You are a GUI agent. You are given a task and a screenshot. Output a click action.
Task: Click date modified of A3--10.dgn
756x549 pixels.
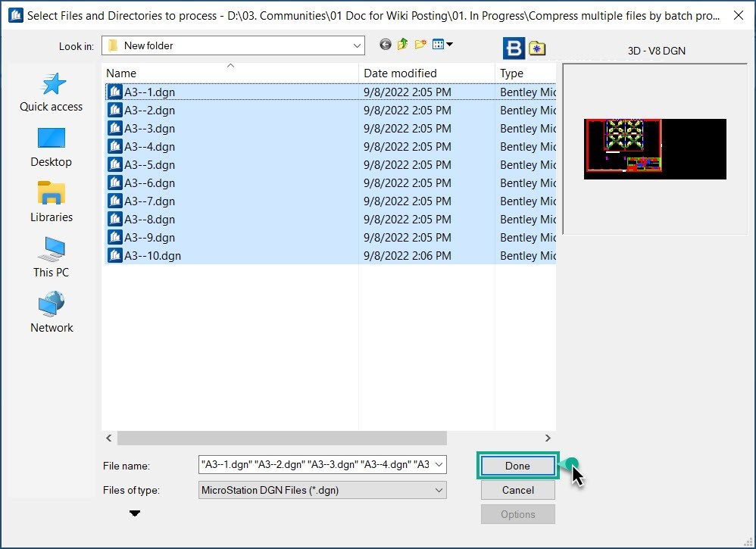(x=408, y=255)
